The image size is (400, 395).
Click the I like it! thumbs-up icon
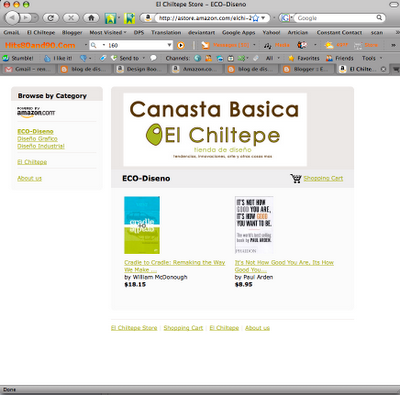(47, 58)
